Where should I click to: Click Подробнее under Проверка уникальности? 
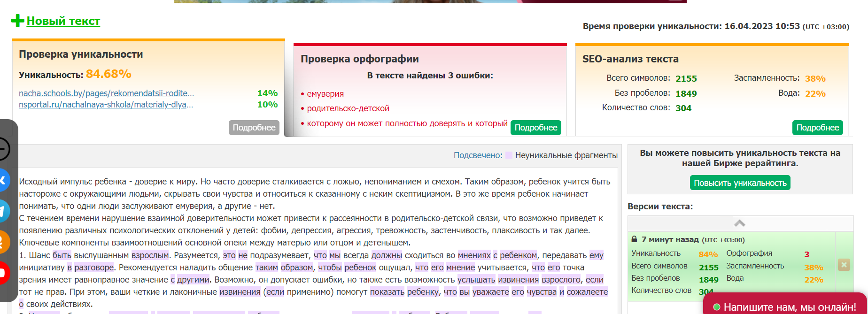(254, 128)
